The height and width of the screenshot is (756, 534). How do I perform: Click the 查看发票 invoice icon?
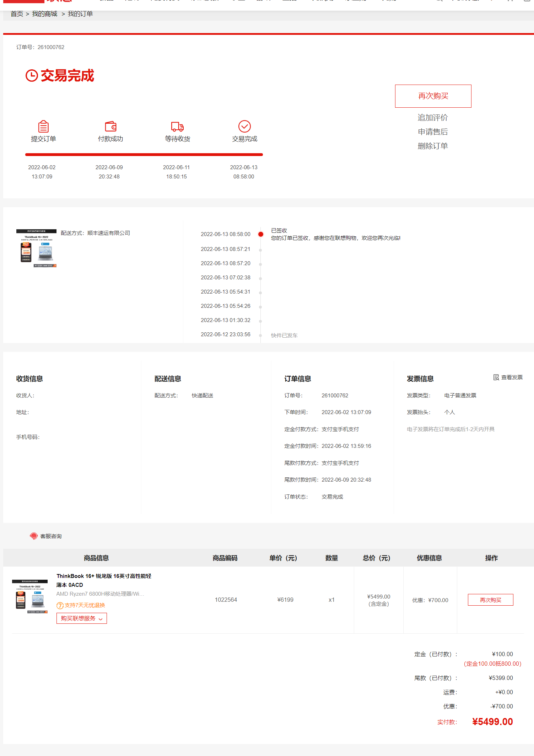496,377
